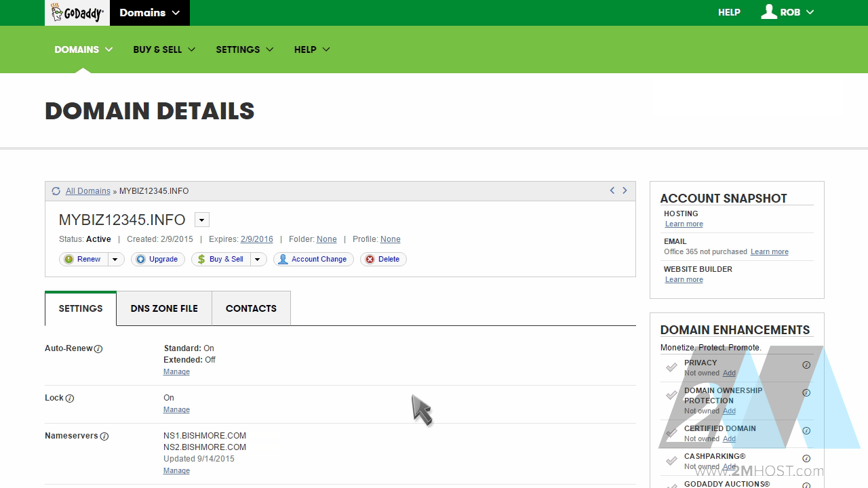Open Auto-Renew info tooltip icon
Viewport: 868px width, 488px height.
[x=98, y=349]
